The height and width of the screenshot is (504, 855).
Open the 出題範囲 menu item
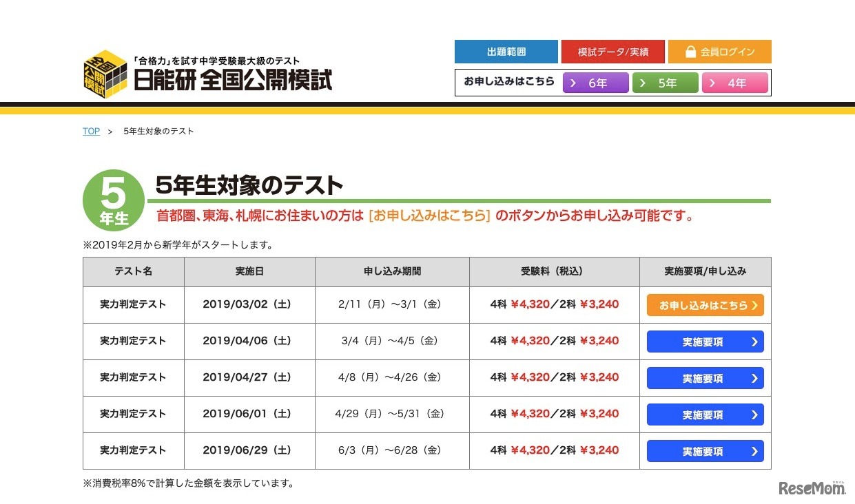tap(506, 52)
